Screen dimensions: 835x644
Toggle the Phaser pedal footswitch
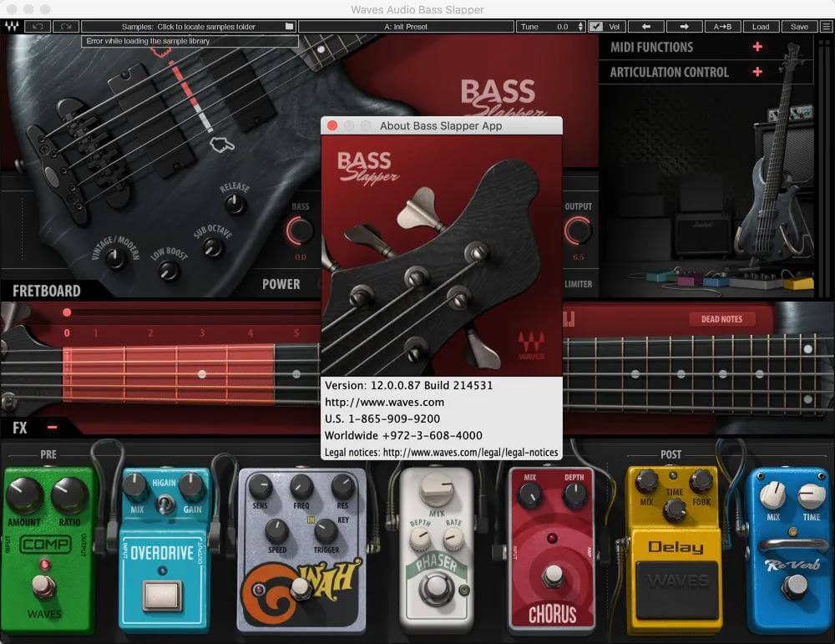(x=436, y=588)
